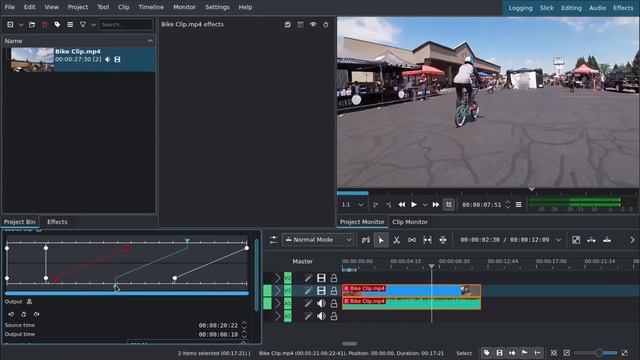This screenshot has width=640, height=360.
Task: Open the monitor hamburger options menu
Action: click(x=518, y=204)
